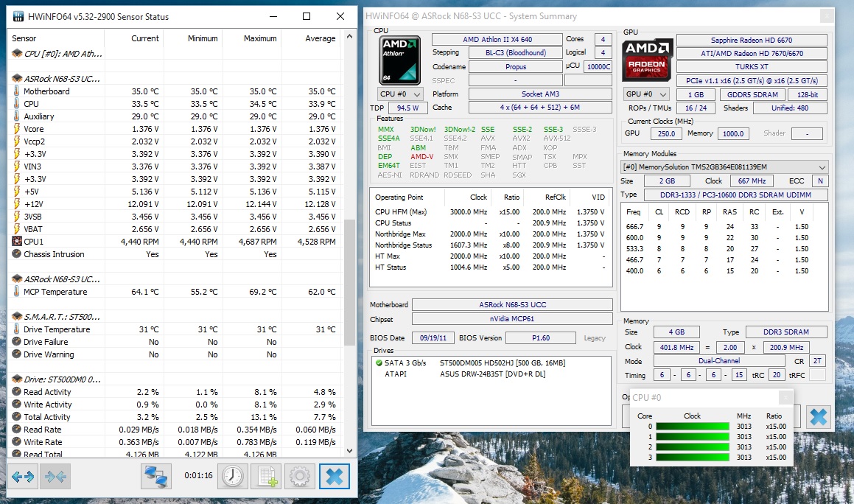Click the DDR3-1333 / PC3-10600 type field

pos(736,195)
